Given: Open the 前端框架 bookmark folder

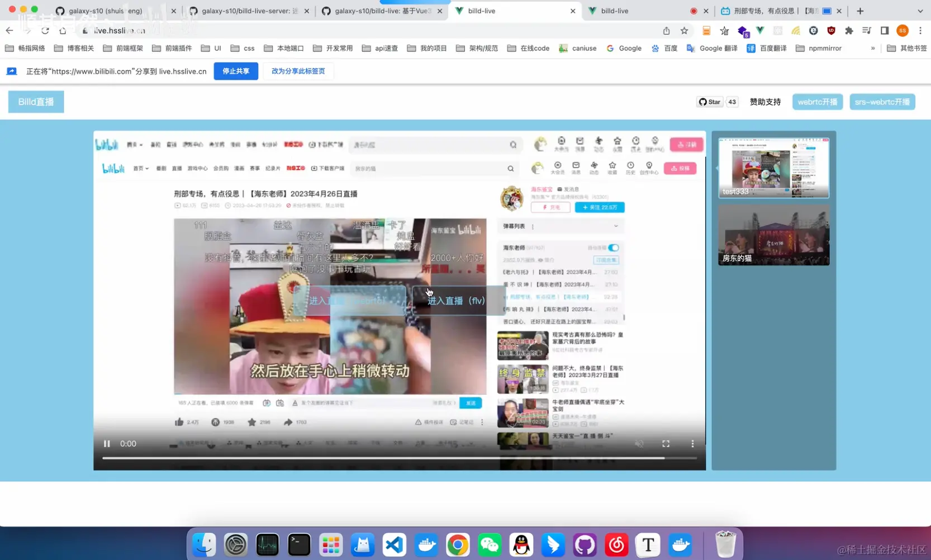Looking at the screenshot, I should click(123, 48).
